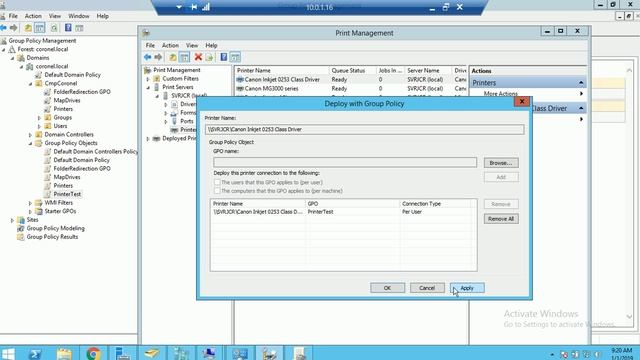Collapse the Domains tree node
Image resolution: width=640 pixels, height=360 pixels.
point(13,58)
